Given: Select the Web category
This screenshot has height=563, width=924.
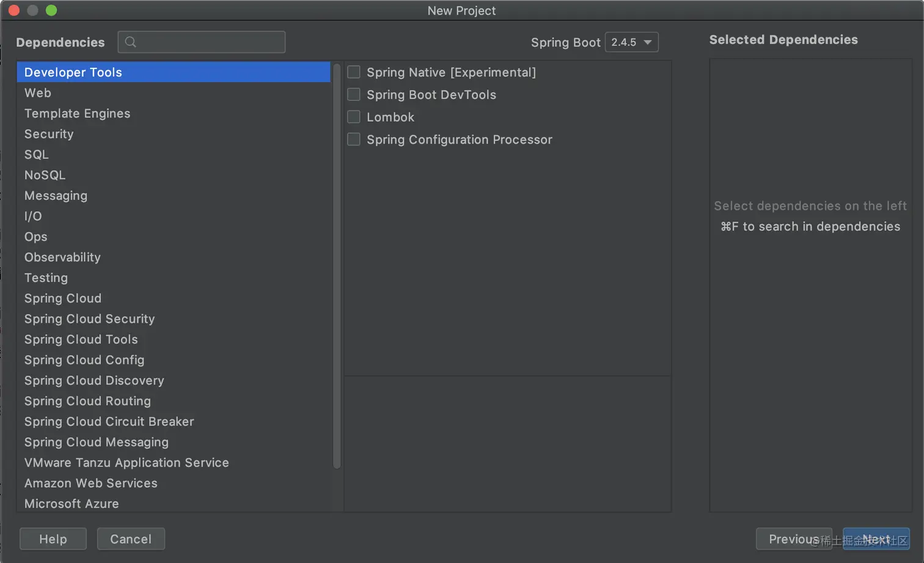Looking at the screenshot, I should click(38, 93).
